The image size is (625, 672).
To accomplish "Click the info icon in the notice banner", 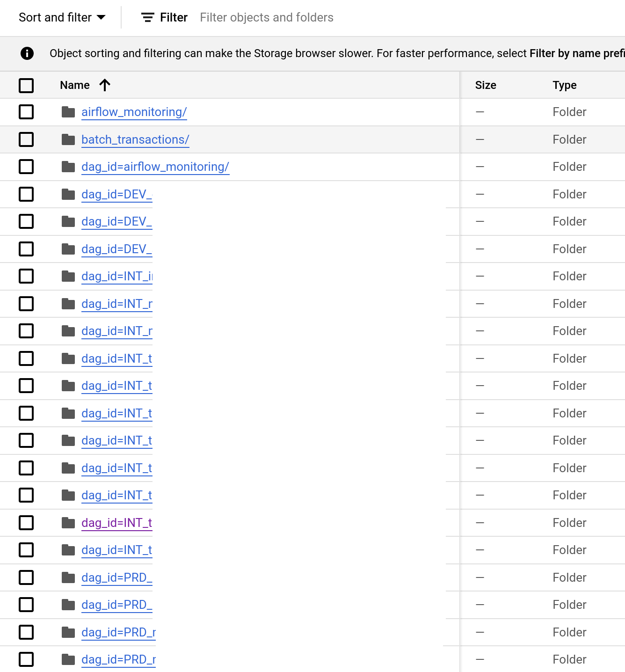I will click(27, 53).
